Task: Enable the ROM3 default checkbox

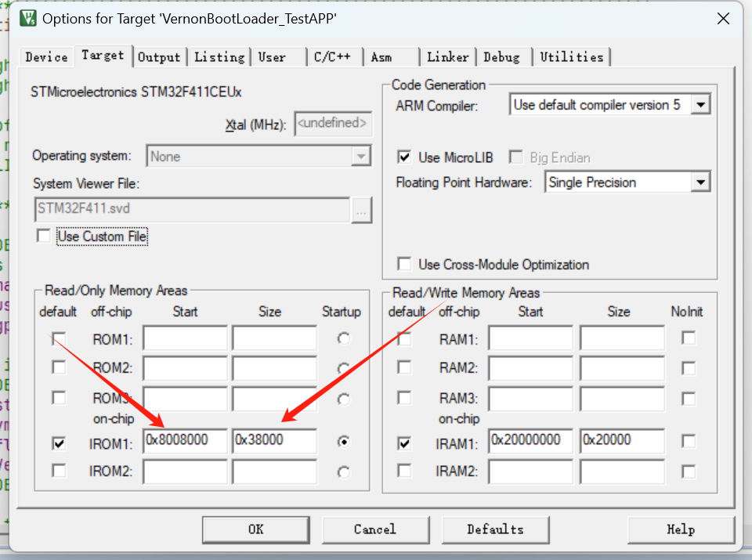Action: pos(59,398)
